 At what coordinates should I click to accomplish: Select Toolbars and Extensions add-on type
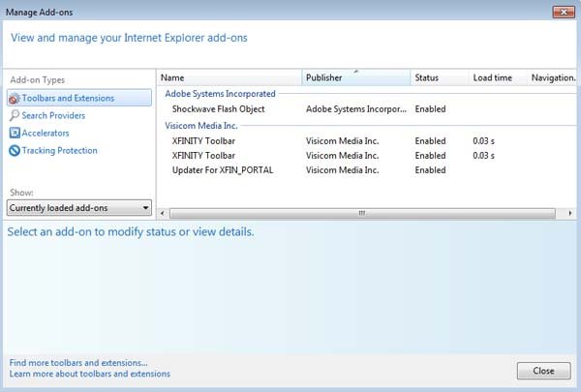(79, 98)
